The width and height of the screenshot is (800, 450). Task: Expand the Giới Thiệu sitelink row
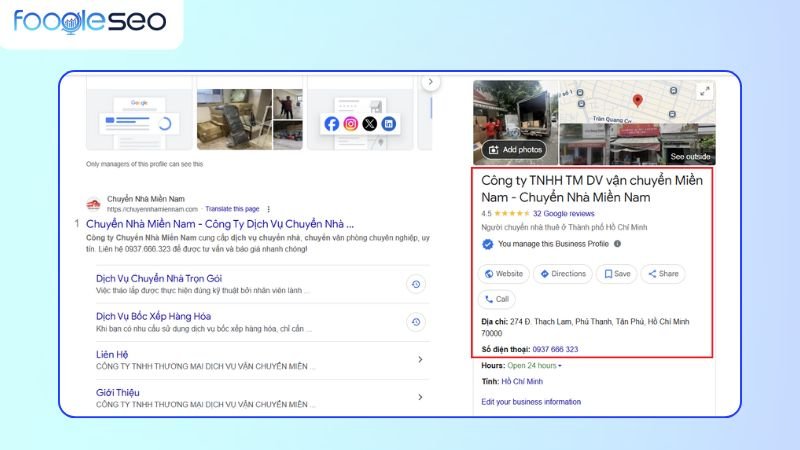click(419, 396)
